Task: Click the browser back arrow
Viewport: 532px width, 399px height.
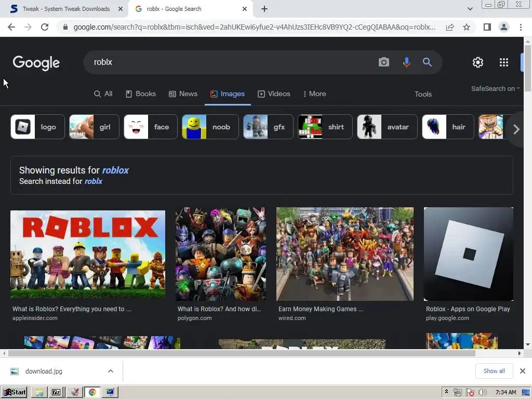Action: click(11, 27)
